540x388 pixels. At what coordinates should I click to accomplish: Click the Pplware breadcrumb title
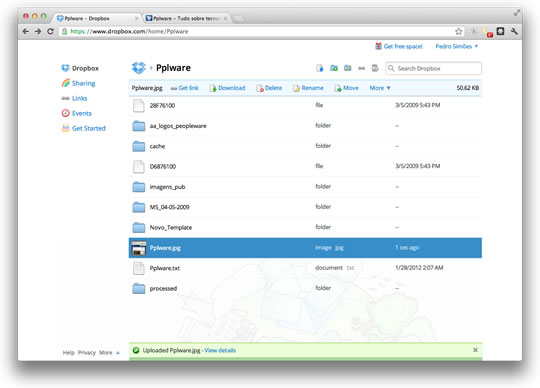(173, 68)
